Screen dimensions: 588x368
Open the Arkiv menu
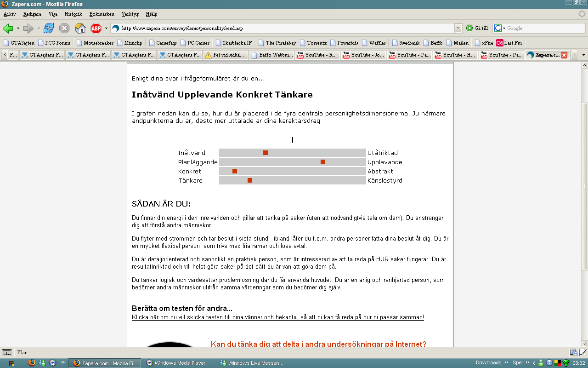10,14
